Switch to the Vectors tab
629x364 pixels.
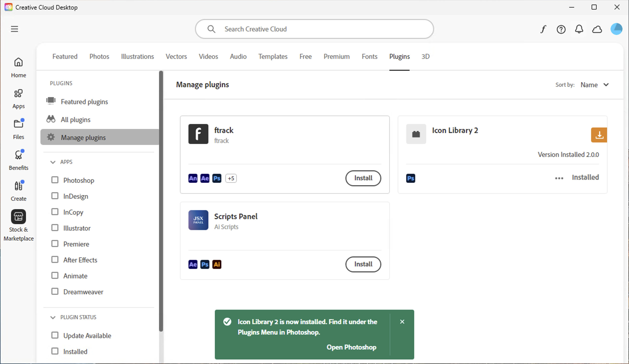click(x=176, y=56)
